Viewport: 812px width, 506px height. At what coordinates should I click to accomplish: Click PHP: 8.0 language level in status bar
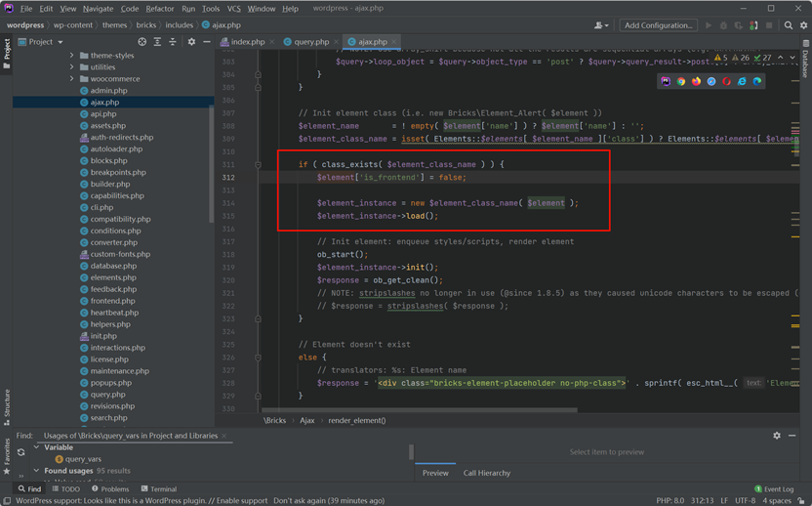[670, 500]
